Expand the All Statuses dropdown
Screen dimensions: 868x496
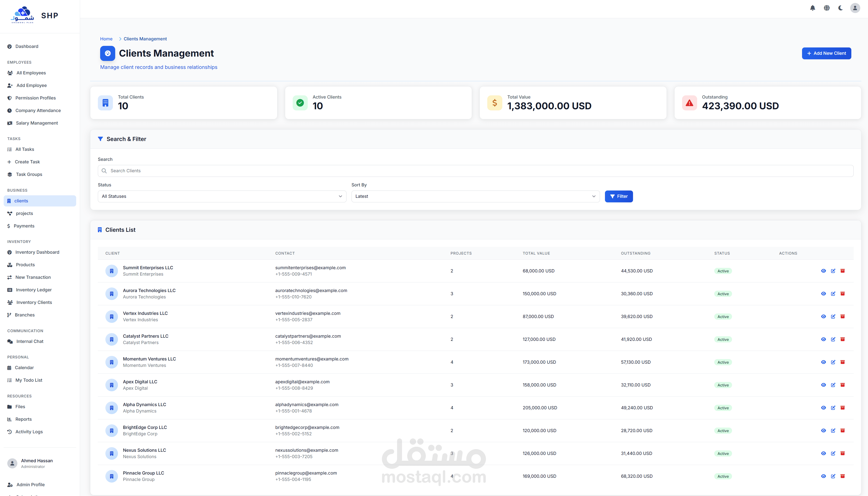(222, 196)
